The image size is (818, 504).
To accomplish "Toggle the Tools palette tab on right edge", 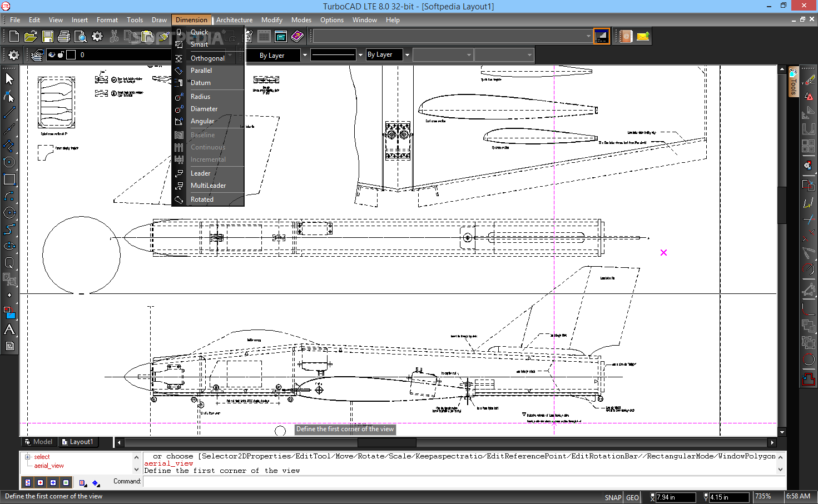I will pyautogui.click(x=794, y=82).
